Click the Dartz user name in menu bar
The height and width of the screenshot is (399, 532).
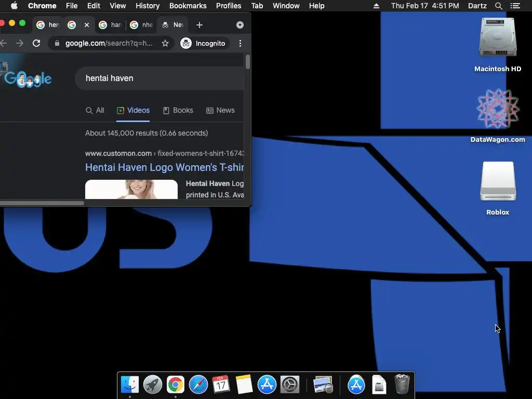[477, 6]
